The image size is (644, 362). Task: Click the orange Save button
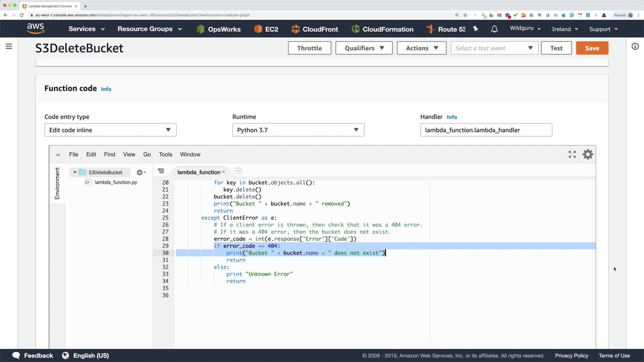pos(592,48)
